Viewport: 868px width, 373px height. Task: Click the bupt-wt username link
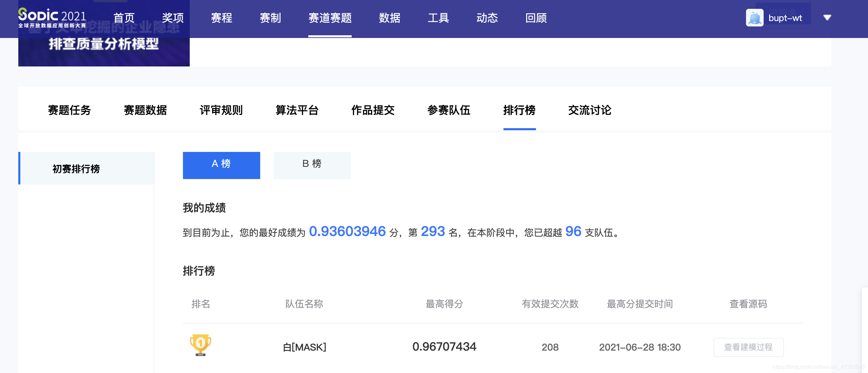pyautogui.click(x=785, y=18)
